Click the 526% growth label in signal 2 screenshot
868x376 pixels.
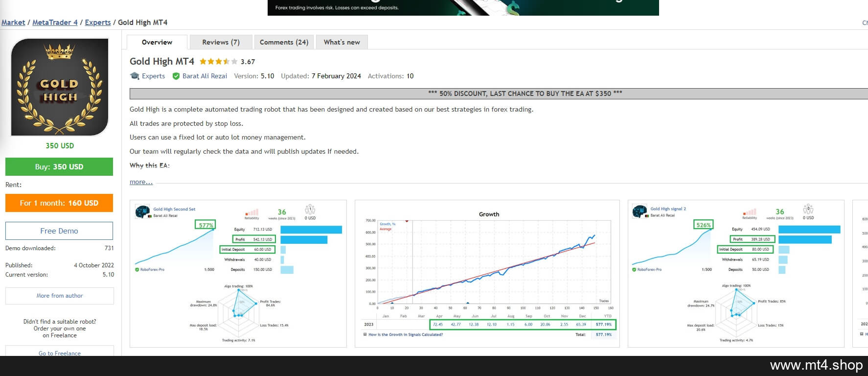click(703, 225)
